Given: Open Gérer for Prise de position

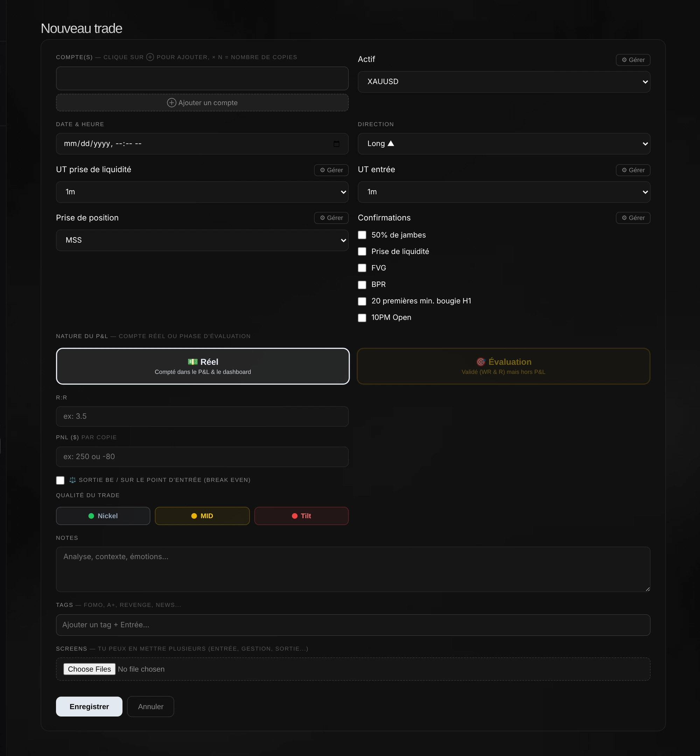Looking at the screenshot, I should 331,218.
